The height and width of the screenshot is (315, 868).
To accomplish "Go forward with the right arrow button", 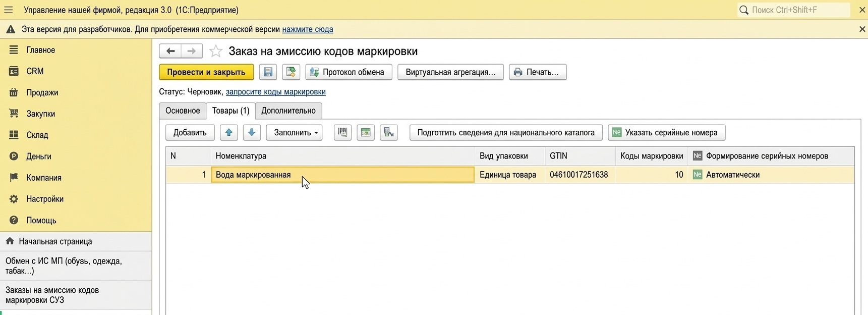I will pyautogui.click(x=192, y=51).
